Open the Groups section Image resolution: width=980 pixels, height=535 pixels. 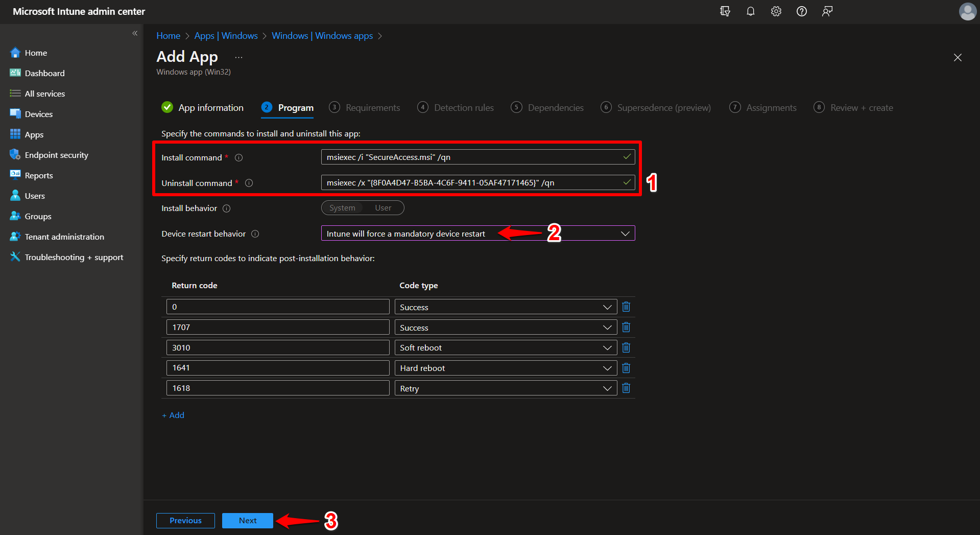click(x=37, y=216)
